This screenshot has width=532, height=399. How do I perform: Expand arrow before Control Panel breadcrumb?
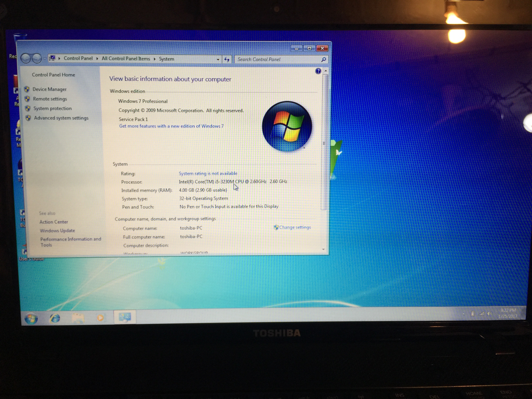(x=59, y=58)
